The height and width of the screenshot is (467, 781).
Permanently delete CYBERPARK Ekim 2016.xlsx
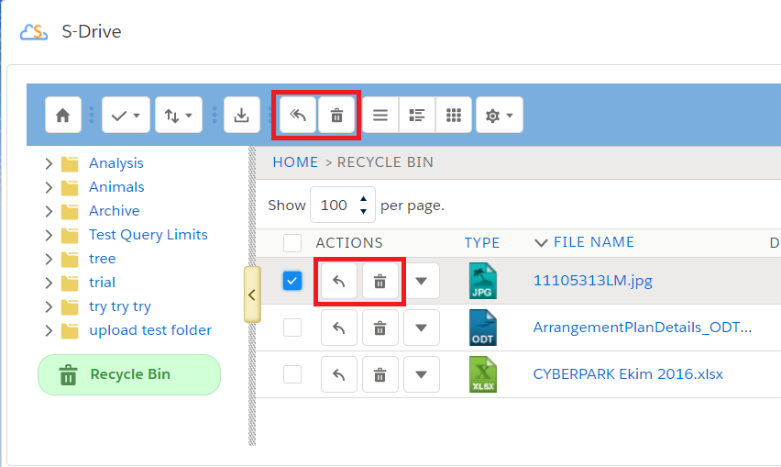[380, 375]
